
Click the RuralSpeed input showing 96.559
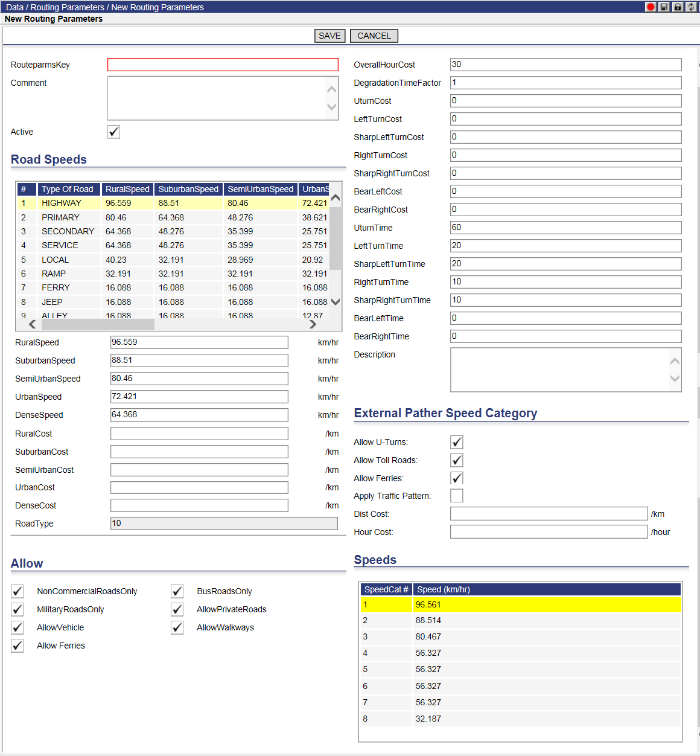(199, 342)
